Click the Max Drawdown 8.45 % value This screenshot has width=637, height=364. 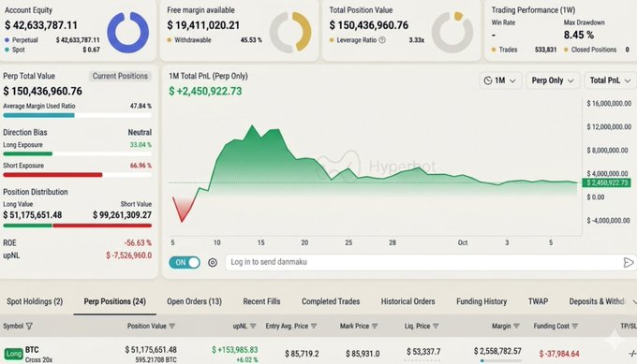(x=579, y=35)
